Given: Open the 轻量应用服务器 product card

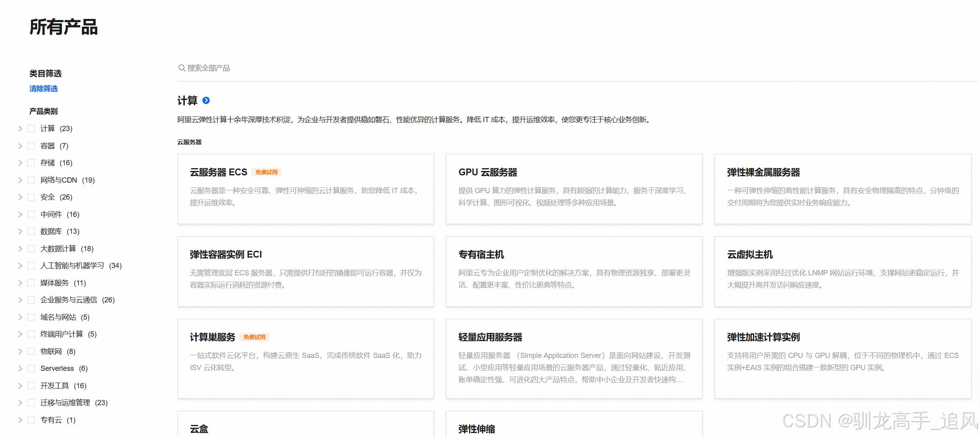Looking at the screenshot, I should pos(574,358).
